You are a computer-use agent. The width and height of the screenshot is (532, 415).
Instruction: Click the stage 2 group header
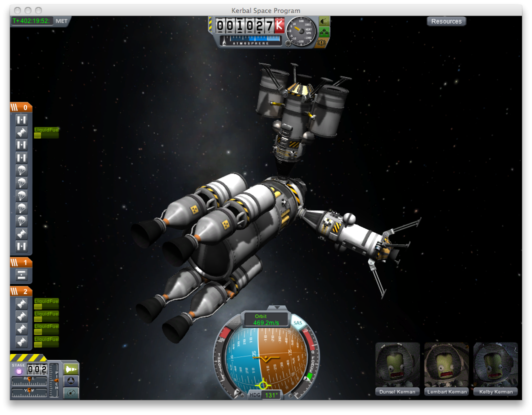tap(21, 291)
